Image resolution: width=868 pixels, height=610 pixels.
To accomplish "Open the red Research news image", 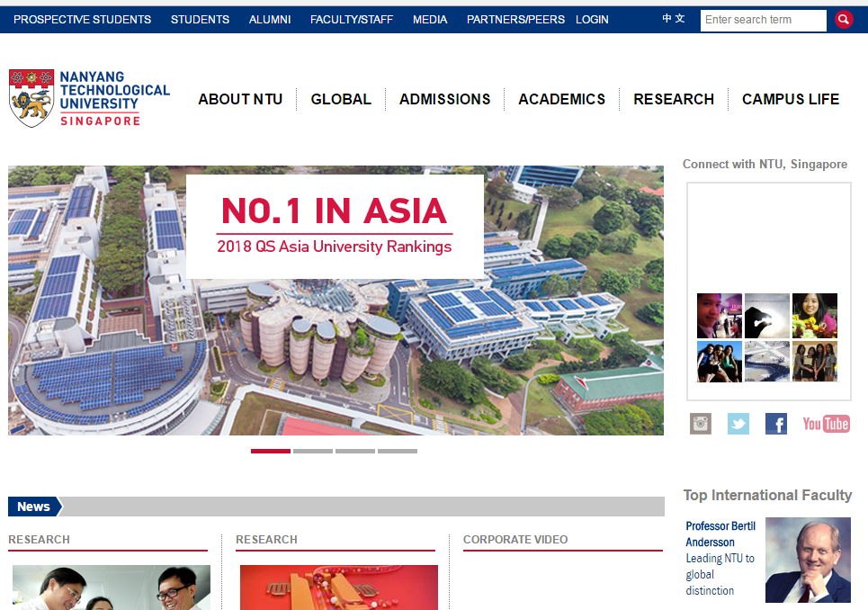I will [339, 588].
